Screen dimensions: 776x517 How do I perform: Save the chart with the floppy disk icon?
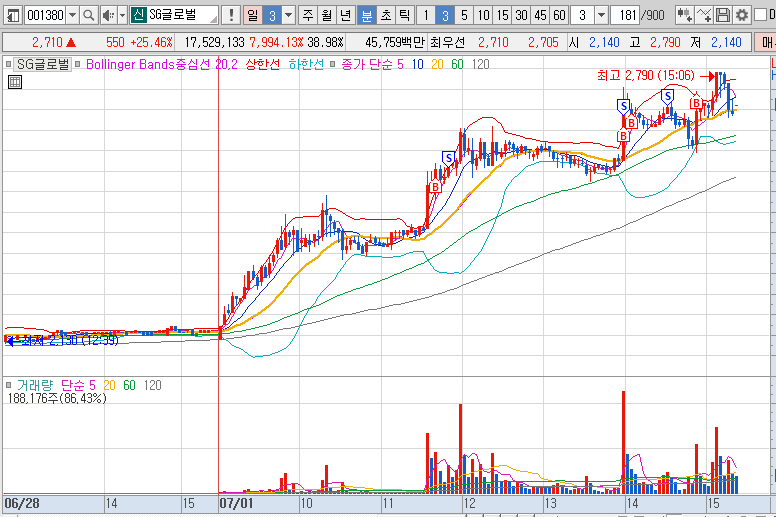[x=723, y=15]
